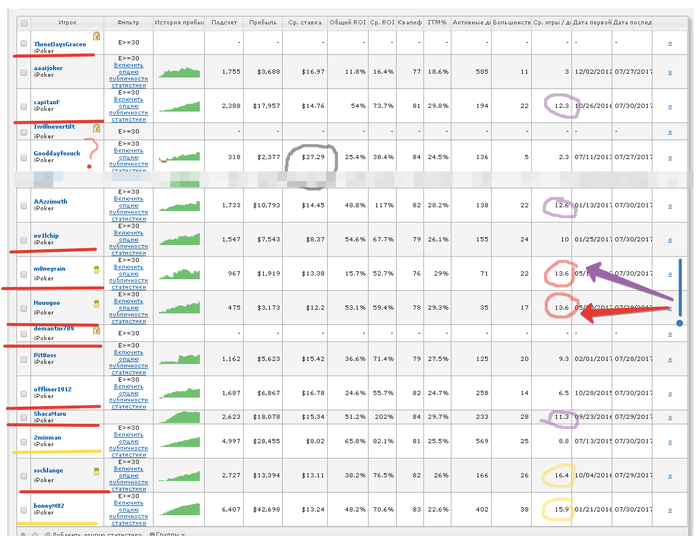Toggle the select-all checkbox in the header

pyautogui.click(x=24, y=23)
